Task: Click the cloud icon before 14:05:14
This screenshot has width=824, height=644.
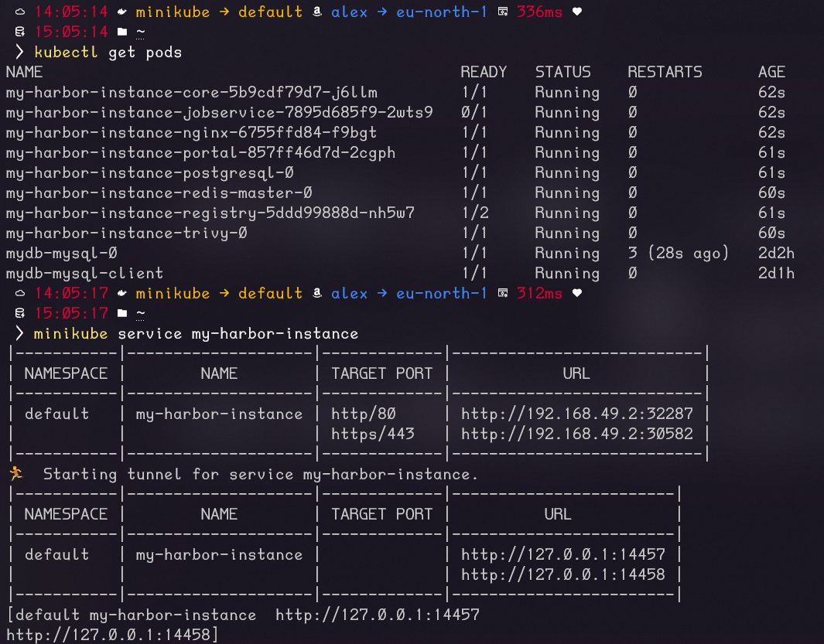Action: click(x=19, y=12)
